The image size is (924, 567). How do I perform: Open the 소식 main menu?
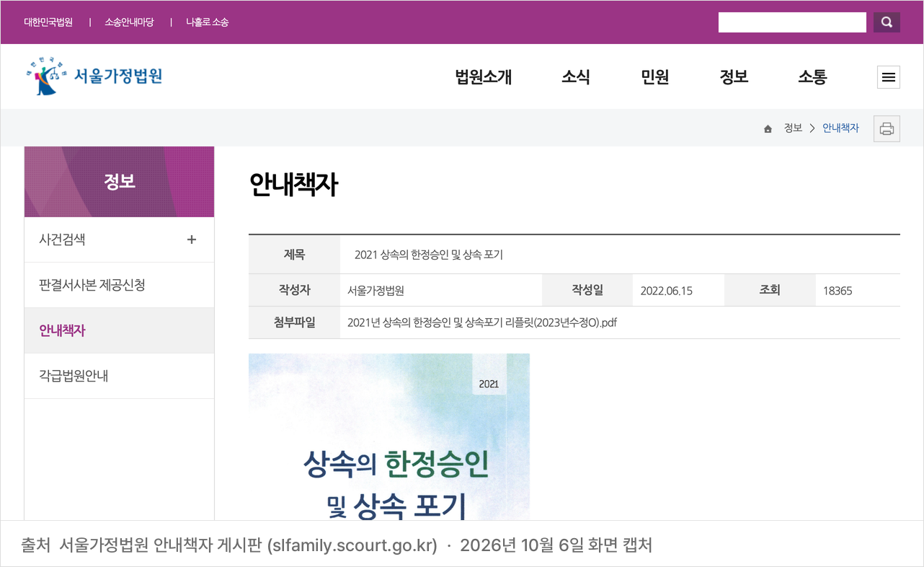point(576,77)
